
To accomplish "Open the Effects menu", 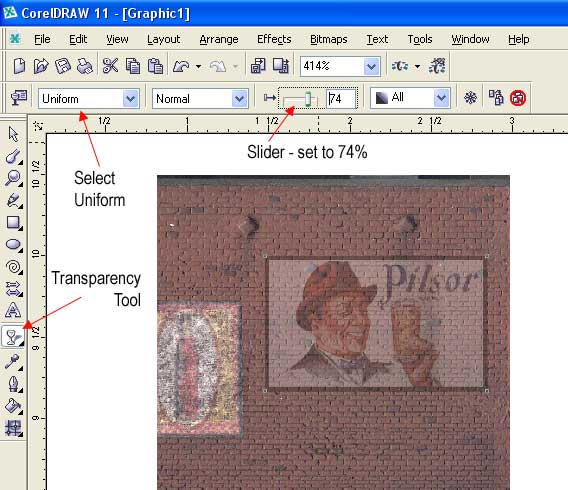I will [274, 39].
